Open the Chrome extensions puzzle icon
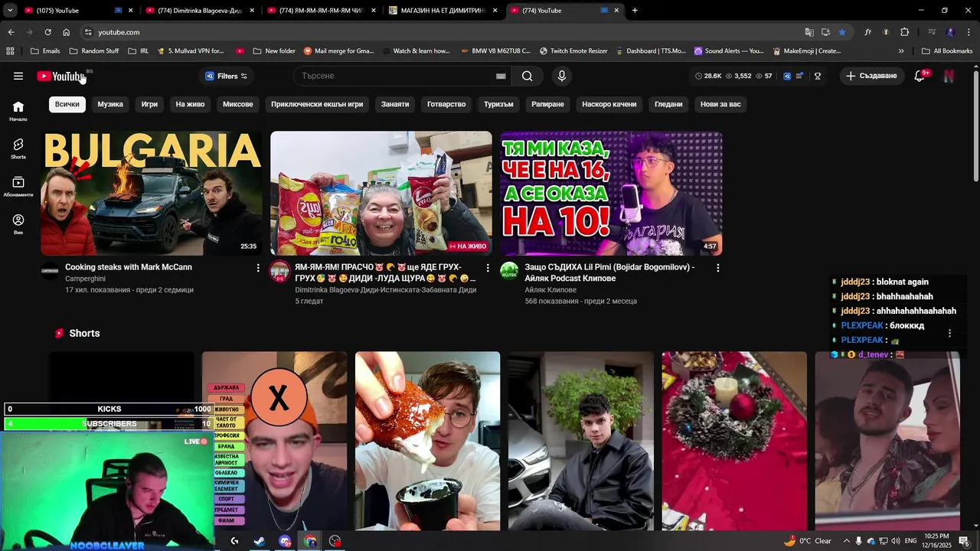 click(x=905, y=32)
